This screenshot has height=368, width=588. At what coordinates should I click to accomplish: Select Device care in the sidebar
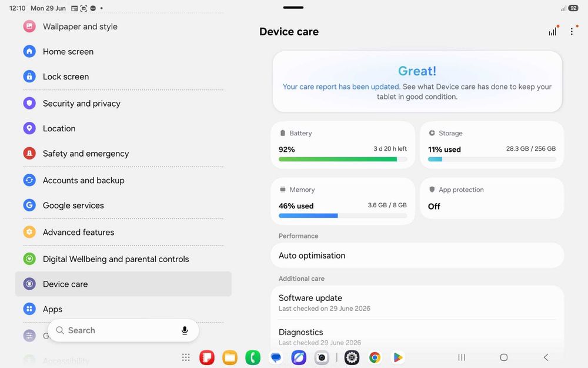[x=123, y=284]
